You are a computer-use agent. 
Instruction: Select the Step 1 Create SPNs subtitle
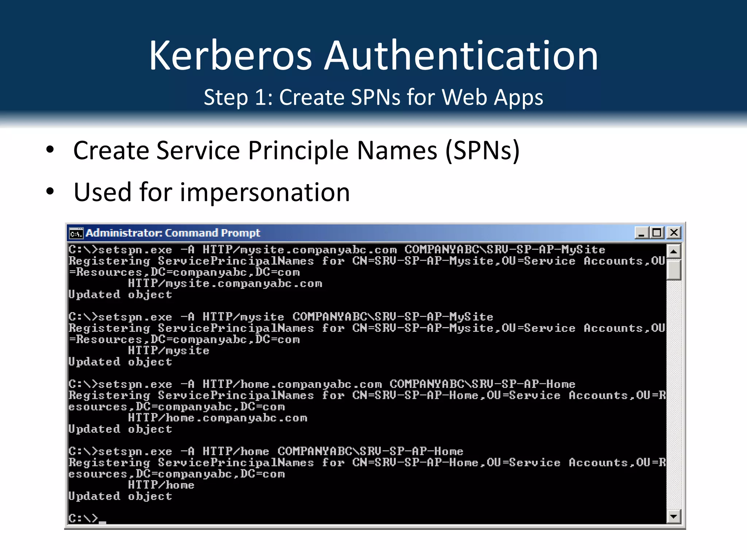(373, 97)
